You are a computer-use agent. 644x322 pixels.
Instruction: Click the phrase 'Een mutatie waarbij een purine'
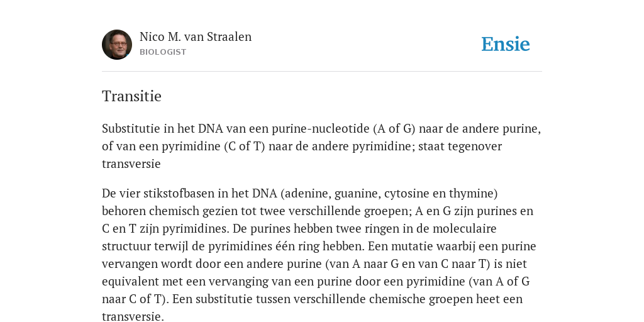pyautogui.click(x=452, y=247)
